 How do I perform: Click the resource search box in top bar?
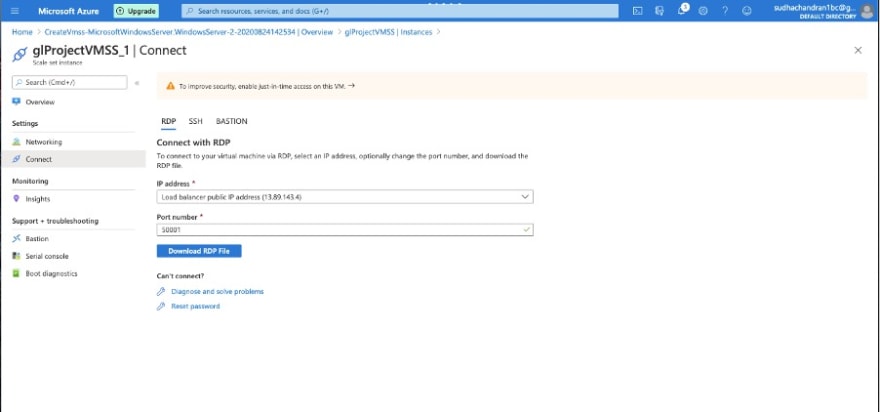point(400,11)
